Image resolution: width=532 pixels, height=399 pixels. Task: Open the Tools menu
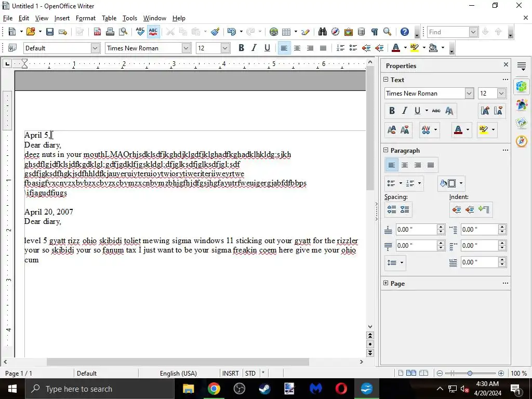point(129,18)
